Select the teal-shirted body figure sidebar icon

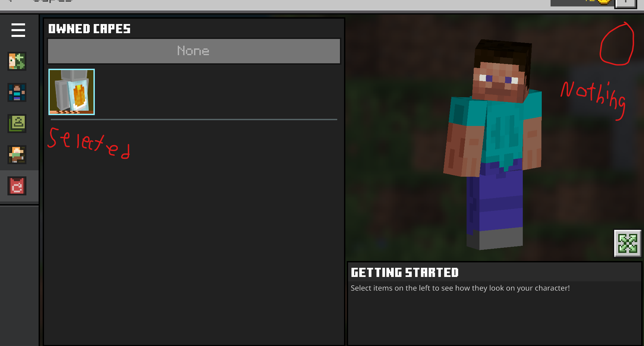coord(17,92)
